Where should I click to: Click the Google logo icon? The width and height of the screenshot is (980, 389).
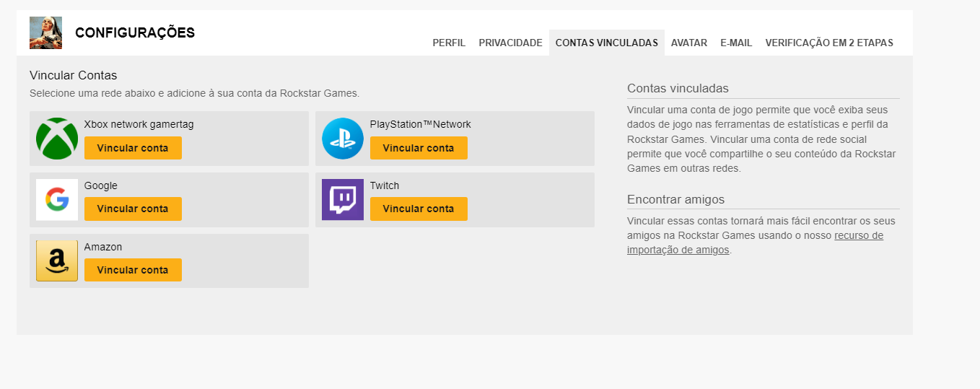pyautogui.click(x=57, y=200)
